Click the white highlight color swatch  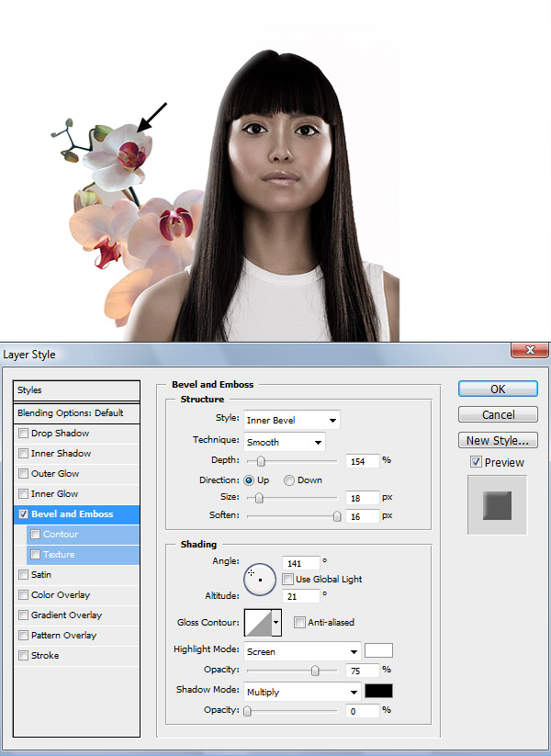378,650
